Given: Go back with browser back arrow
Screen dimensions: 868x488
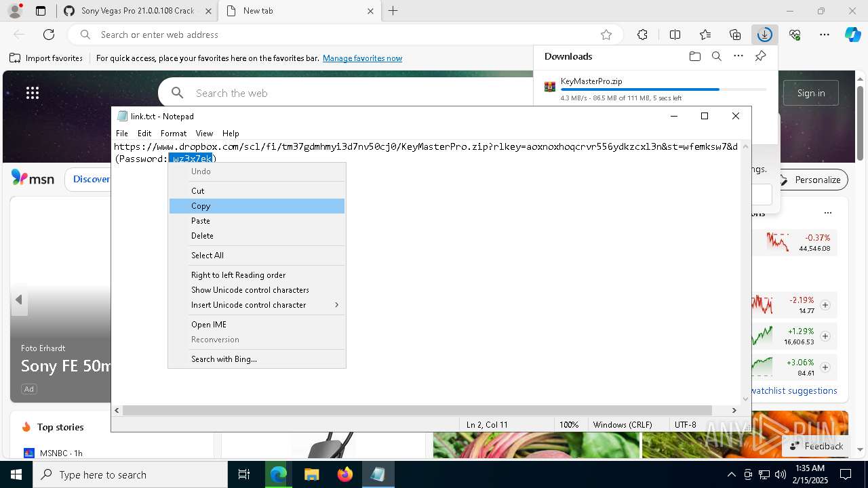Looking at the screenshot, I should [19, 35].
